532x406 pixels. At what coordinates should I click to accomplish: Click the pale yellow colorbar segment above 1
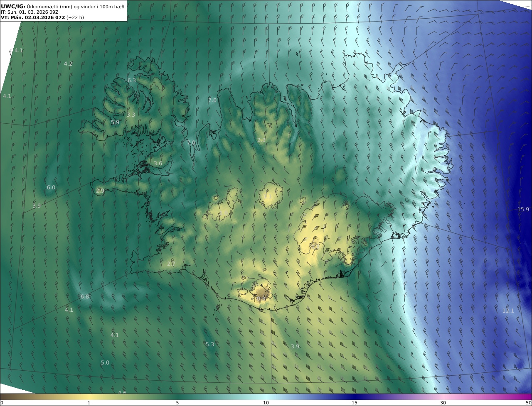89,396
